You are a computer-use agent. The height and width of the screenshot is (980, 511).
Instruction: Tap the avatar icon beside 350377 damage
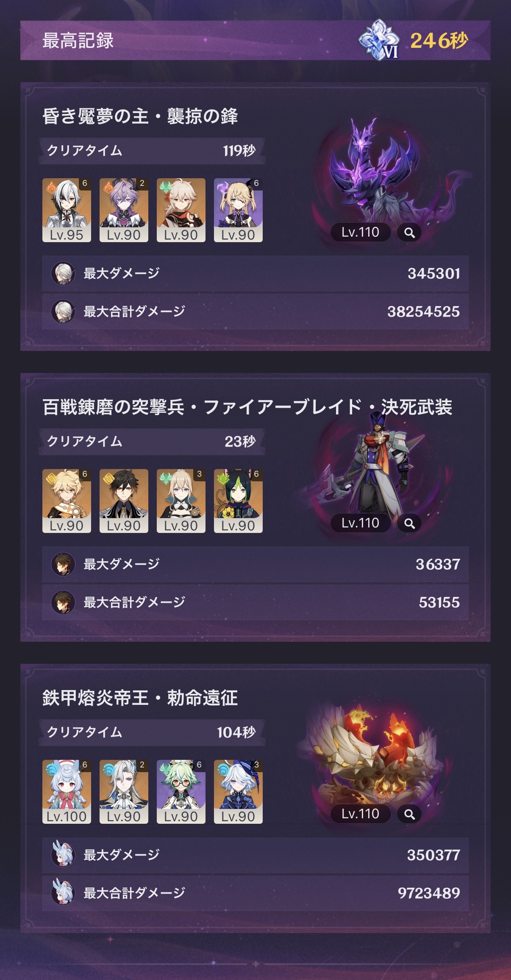63,855
